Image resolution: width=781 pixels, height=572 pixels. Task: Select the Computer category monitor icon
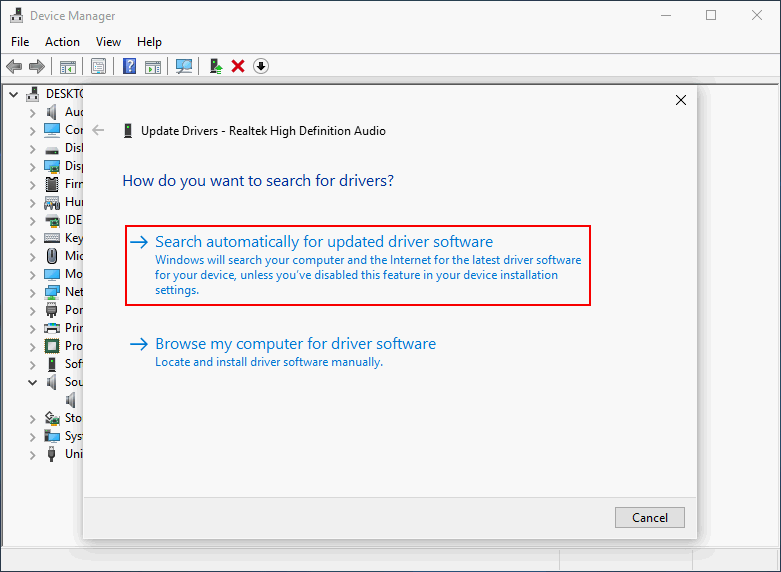52,130
